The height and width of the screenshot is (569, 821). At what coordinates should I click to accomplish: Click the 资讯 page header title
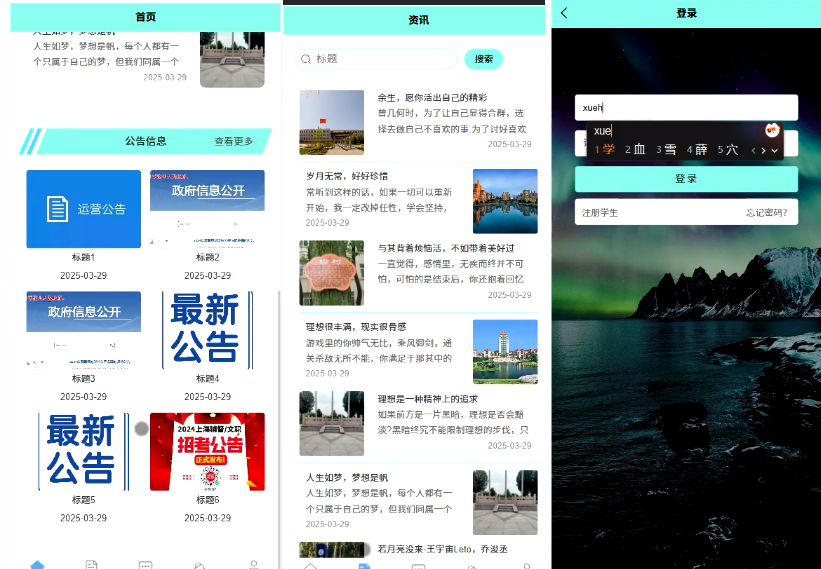pyautogui.click(x=418, y=20)
